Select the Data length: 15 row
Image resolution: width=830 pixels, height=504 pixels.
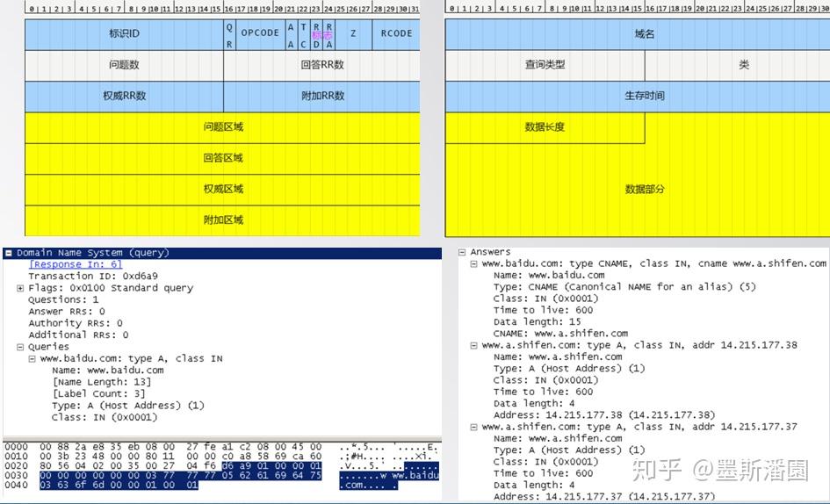pos(538,322)
